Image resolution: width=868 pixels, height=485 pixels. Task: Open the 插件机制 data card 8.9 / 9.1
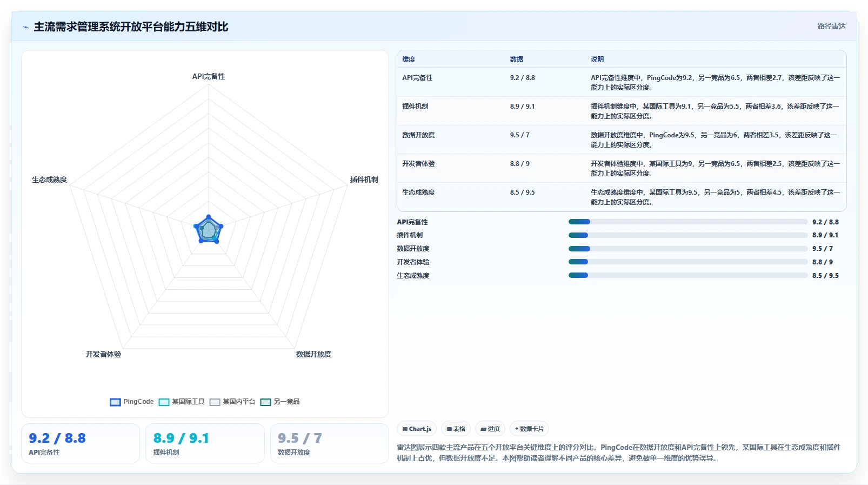coord(205,443)
